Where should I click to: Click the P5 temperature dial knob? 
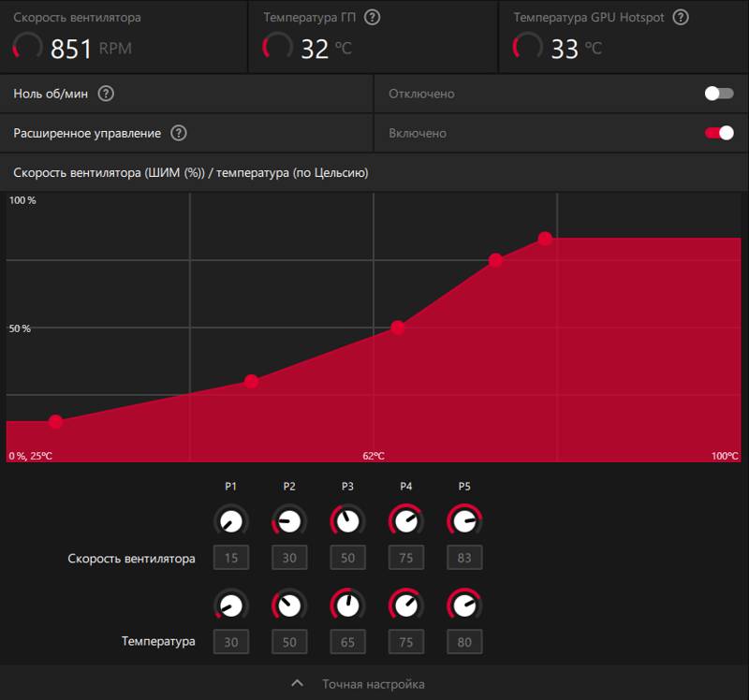(x=464, y=605)
